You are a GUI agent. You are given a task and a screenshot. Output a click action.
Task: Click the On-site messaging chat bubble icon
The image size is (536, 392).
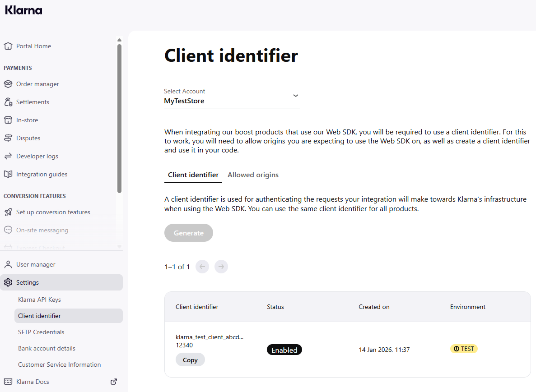tap(8, 230)
